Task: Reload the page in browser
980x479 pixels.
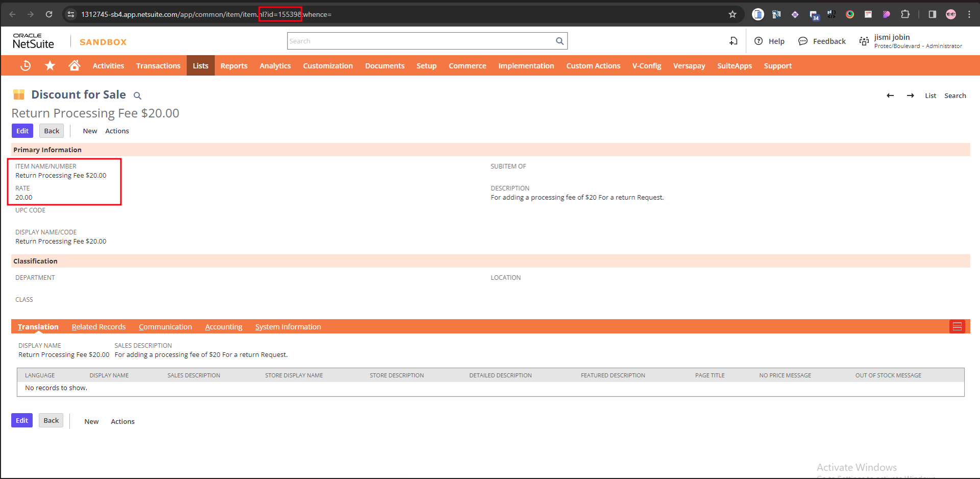Action: pos(49,14)
